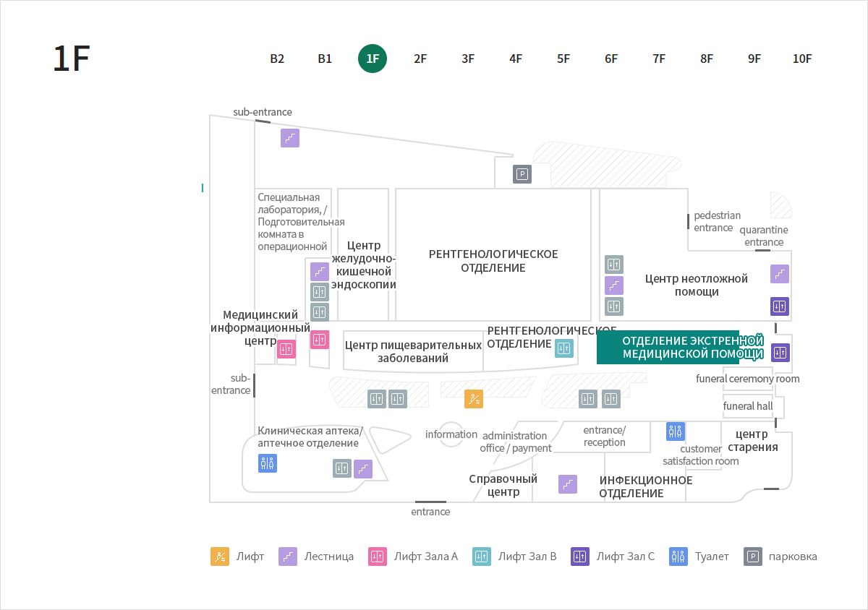Image resolution: width=868 pixels, height=610 pixels.
Task: Click the parking P icon on the map
Action: (x=522, y=174)
